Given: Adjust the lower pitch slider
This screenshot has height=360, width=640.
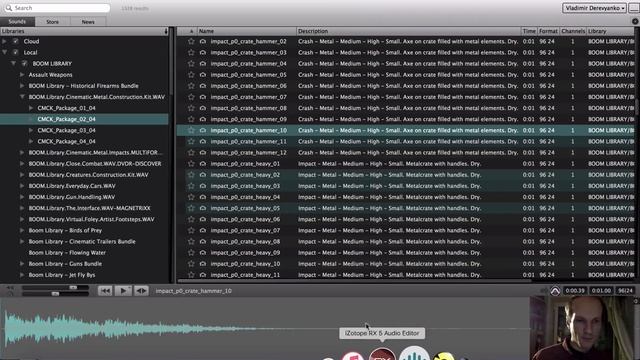Looking at the screenshot, I should tap(55, 294).
